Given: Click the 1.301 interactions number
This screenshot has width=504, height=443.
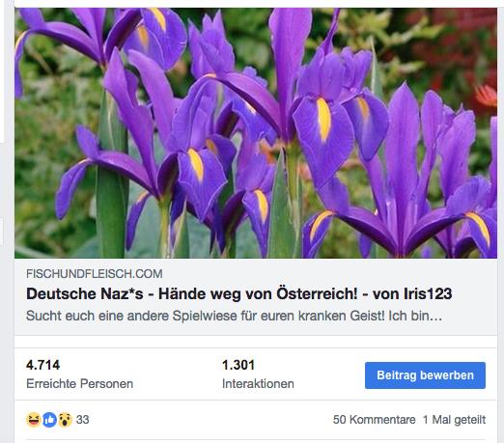Looking at the screenshot, I should click(238, 365).
